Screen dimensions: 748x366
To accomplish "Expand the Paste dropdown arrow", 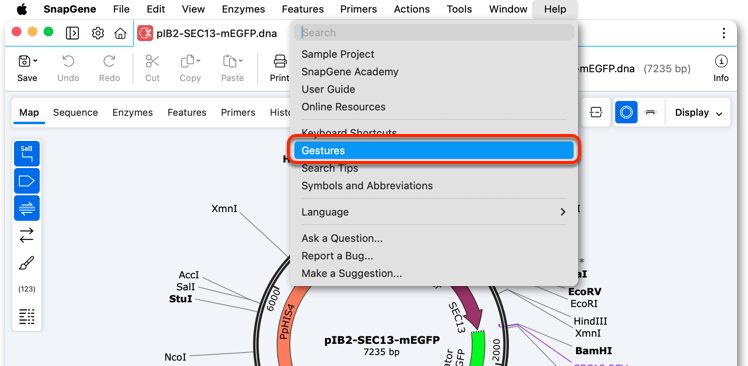I will tap(240, 61).
